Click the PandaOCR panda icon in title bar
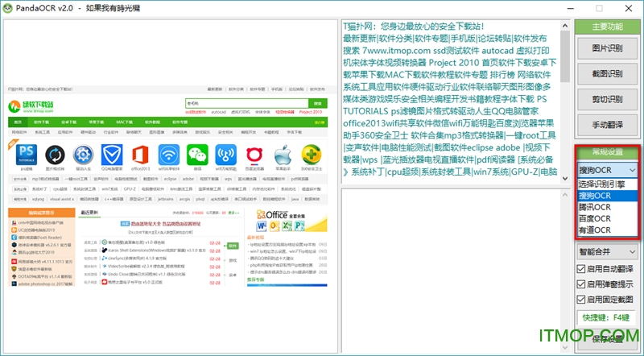Screen dimensions: 644x356 7,8
